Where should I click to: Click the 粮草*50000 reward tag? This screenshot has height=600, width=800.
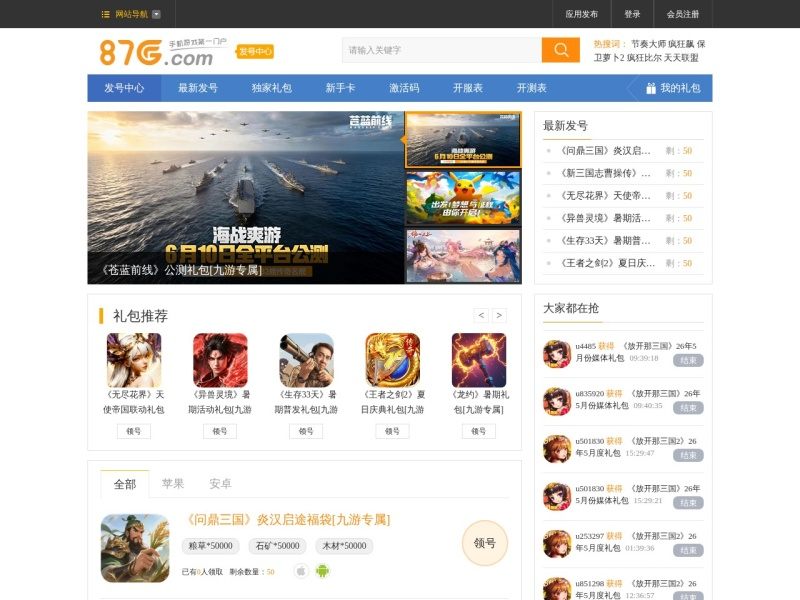point(211,546)
